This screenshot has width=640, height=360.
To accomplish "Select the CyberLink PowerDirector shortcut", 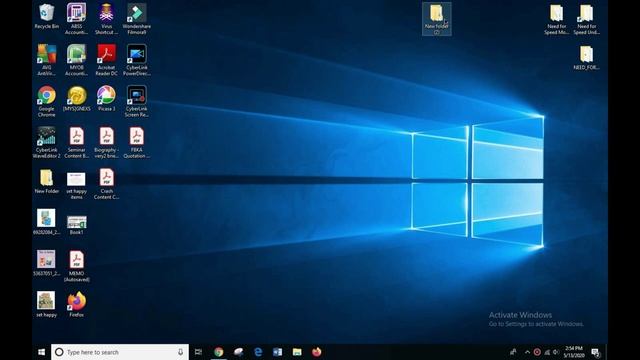I will point(137,60).
